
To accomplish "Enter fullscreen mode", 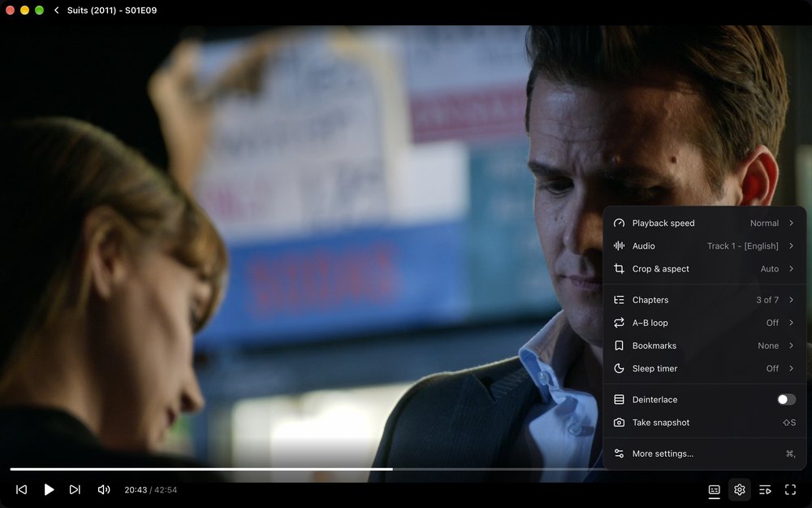I will [x=790, y=490].
